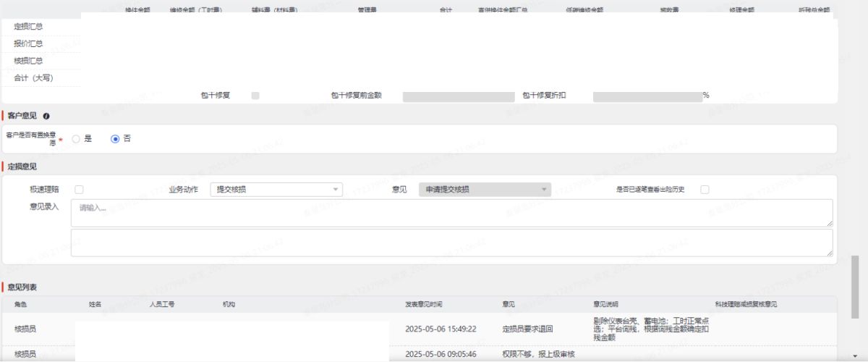Select the 定损汇总 row label
Screen dimensions: 868x362
coord(28,26)
